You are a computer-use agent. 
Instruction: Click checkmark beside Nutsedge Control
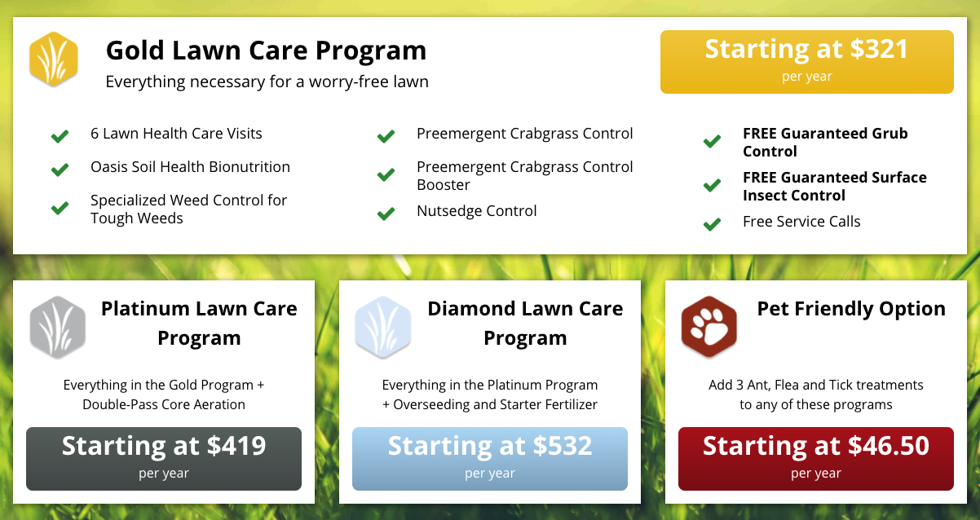tap(386, 214)
